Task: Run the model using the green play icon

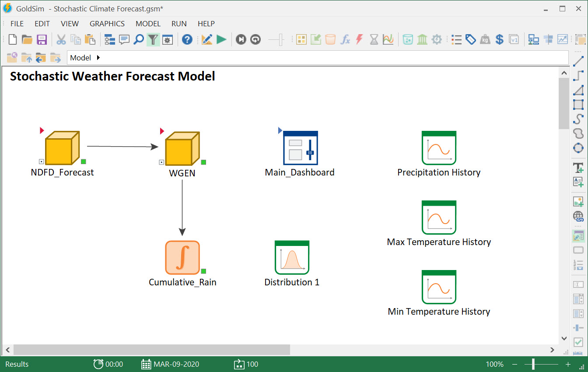Action: [222, 39]
